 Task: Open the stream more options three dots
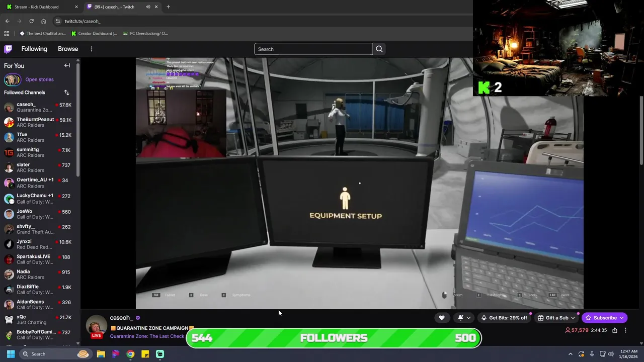pyautogui.click(x=625, y=330)
